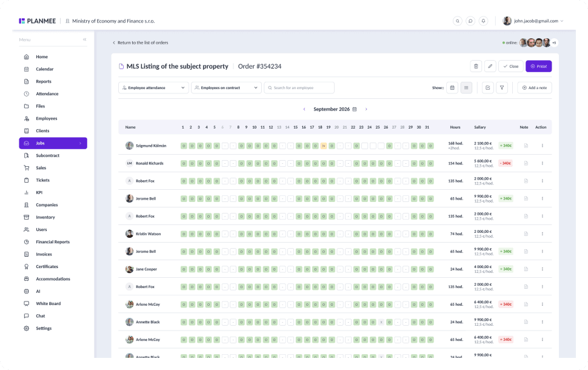
Task: Click the search icon in the top bar
Action: tap(457, 21)
